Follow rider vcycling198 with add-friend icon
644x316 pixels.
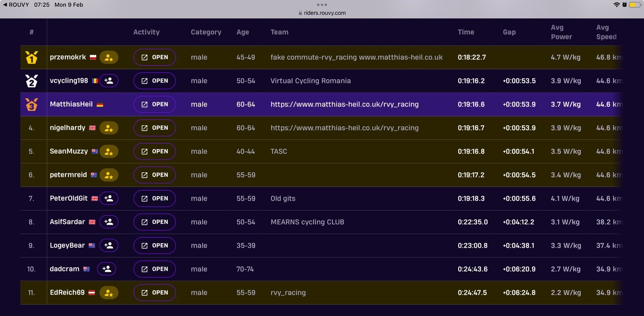point(109,81)
